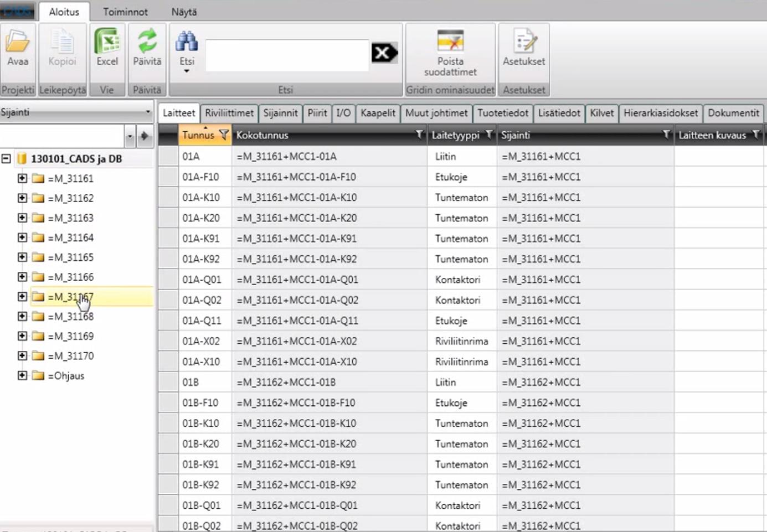The width and height of the screenshot is (767, 532).
Task: Open the Kaapelit tab
Action: (x=378, y=113)
